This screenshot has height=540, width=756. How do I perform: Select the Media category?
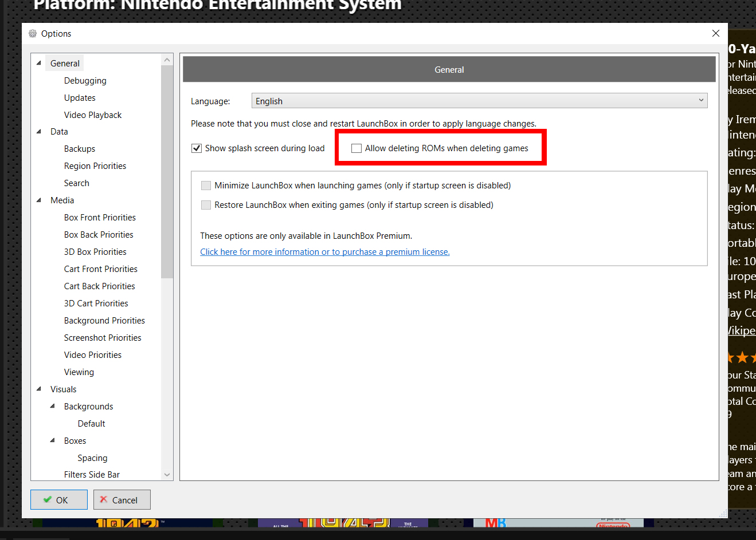click(x=62, y=200)
